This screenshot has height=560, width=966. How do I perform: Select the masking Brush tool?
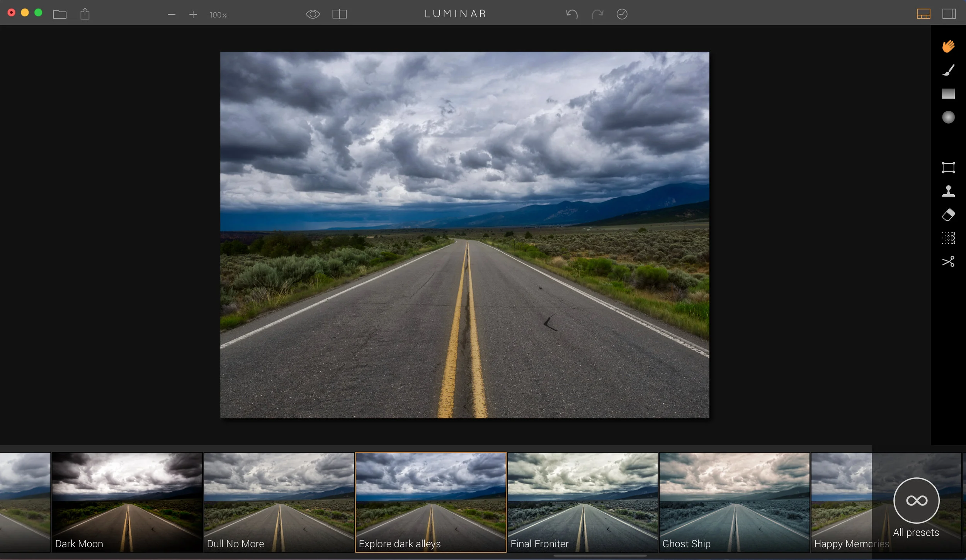pyautogui.click(x=948, y=70)
